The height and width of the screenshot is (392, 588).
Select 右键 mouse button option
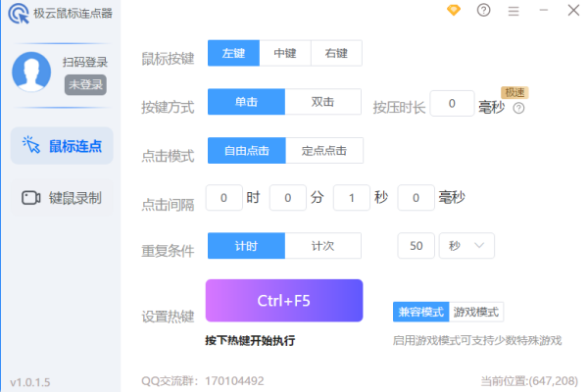(x=336, y=54)
